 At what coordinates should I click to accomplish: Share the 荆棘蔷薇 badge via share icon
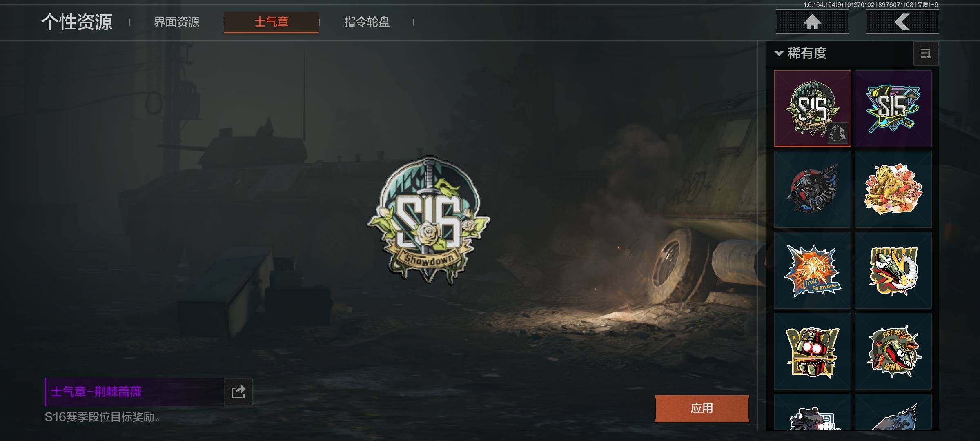click(238, 392)
